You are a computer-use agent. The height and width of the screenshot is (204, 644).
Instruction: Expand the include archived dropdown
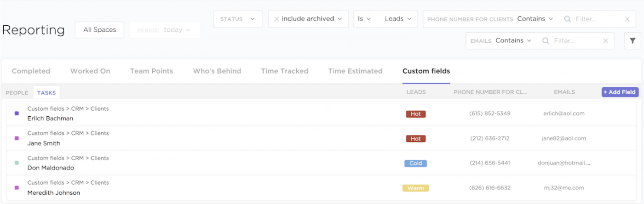pyautogui.click(x=339, y=19)
